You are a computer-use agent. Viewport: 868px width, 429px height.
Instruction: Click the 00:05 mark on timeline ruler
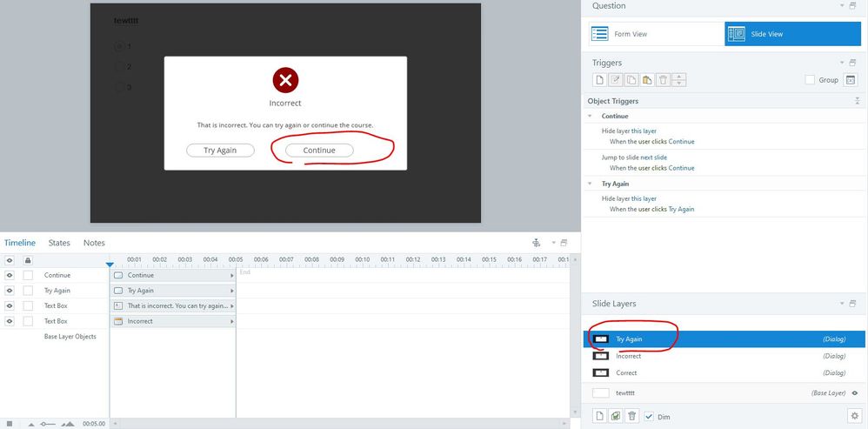(x=236, y=259)
